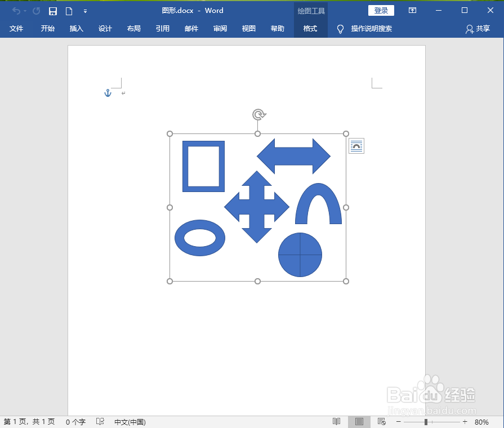The height and width of the screenshot is (428, 504).
Task: Click the 80% zoom level
Action: click(481, 422)
